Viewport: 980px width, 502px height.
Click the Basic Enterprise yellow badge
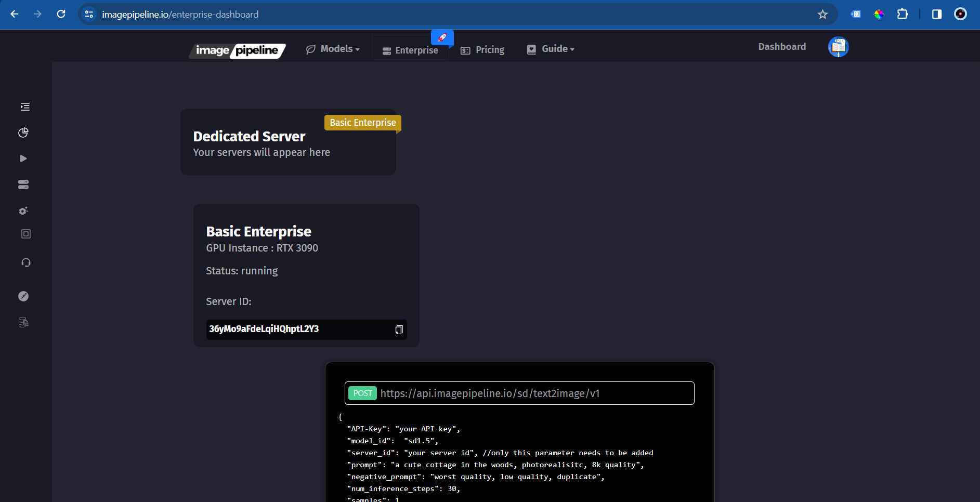[363, 123]
